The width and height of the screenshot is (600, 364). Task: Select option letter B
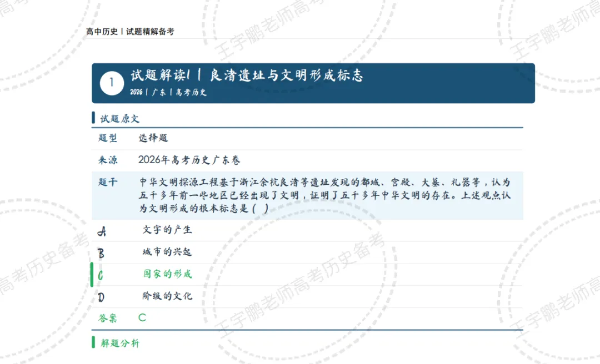point(101,254)
